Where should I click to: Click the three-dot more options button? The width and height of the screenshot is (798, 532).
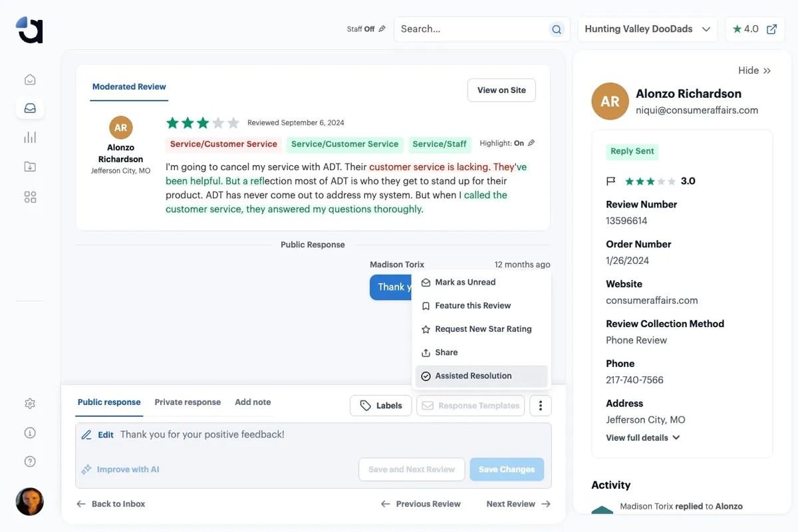(x=541, y=406)
